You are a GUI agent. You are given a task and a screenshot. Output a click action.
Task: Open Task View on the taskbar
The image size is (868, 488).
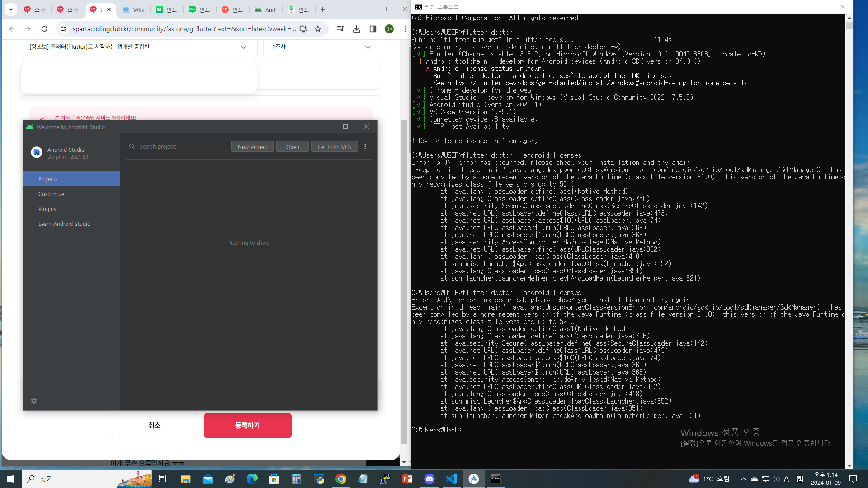tap(163, 479)
